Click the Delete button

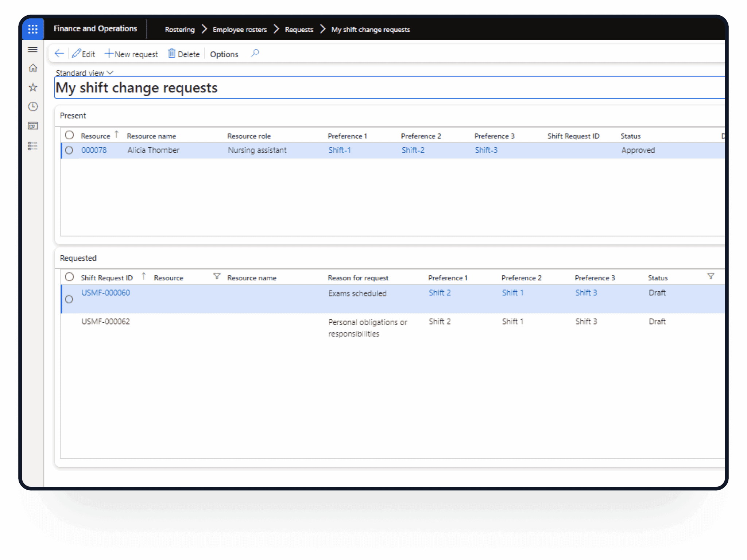(x=184, y=54)
